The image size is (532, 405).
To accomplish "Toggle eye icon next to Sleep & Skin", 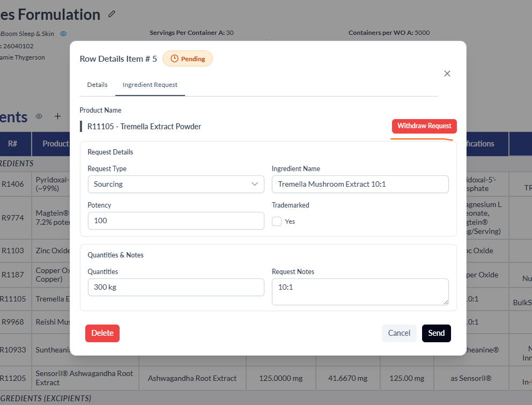I will click(x=63, y=34).
